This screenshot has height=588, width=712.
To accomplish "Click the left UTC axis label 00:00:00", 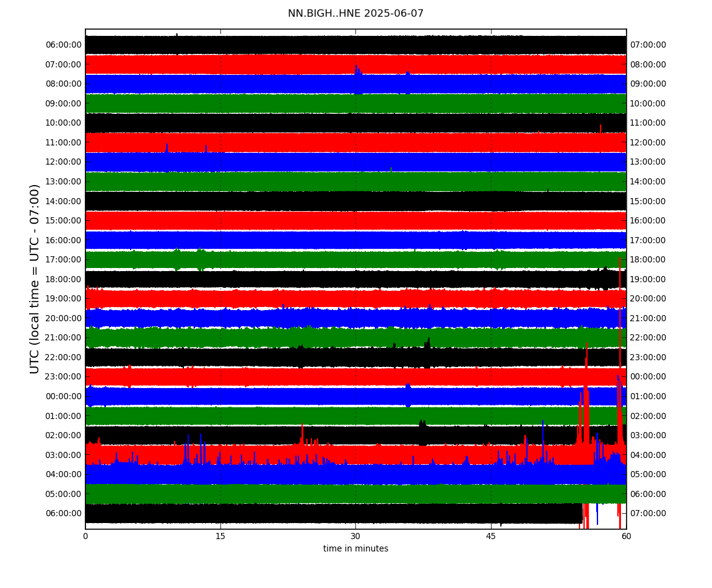I will [x=64, y=396].
